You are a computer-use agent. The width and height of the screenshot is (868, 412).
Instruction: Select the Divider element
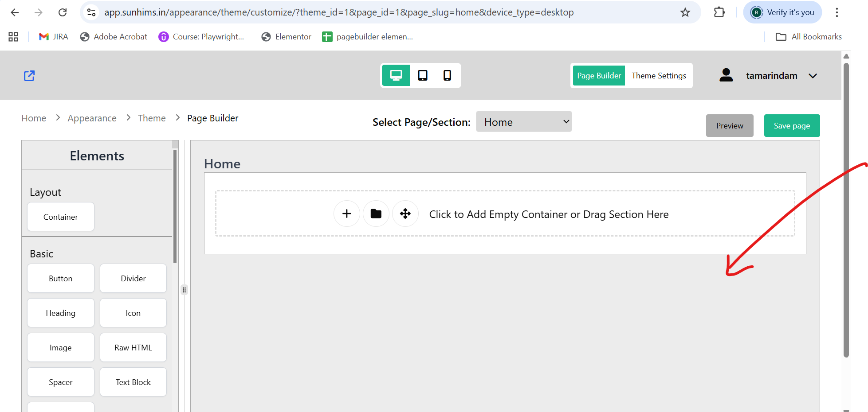pyautogui.click(x=133, y=278)
